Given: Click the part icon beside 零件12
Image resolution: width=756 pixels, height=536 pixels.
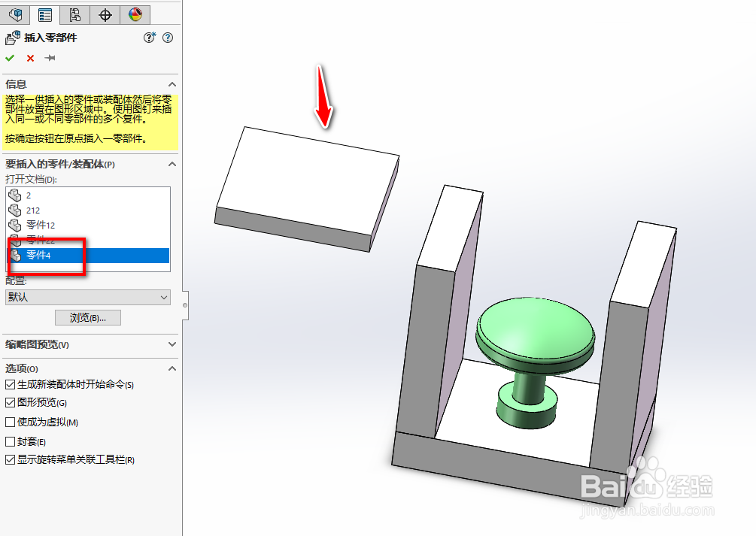Looking at the screenshot, I should [x=15, y=225].
